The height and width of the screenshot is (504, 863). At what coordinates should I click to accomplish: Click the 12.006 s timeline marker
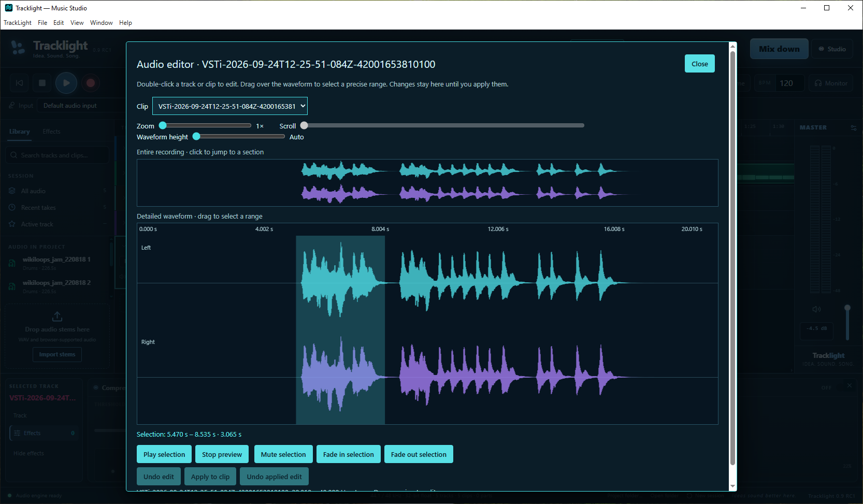(498, 229)
